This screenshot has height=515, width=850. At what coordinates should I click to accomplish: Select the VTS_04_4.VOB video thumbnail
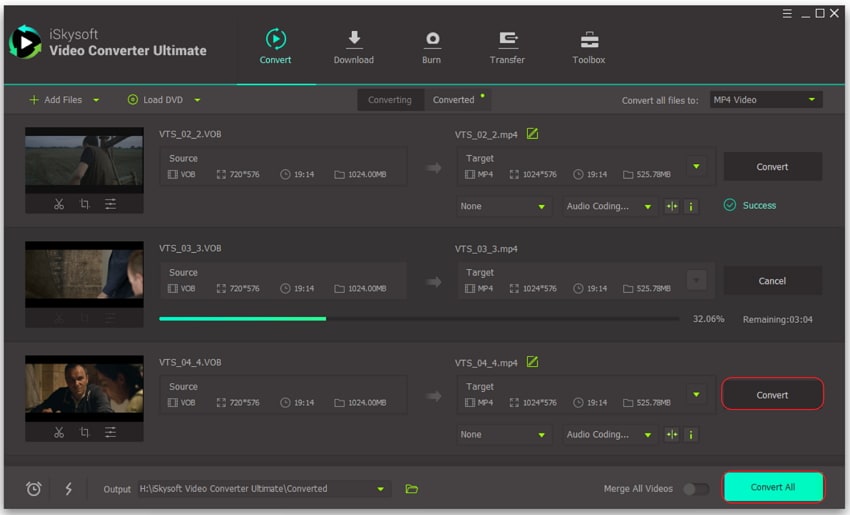coord(84,389)
